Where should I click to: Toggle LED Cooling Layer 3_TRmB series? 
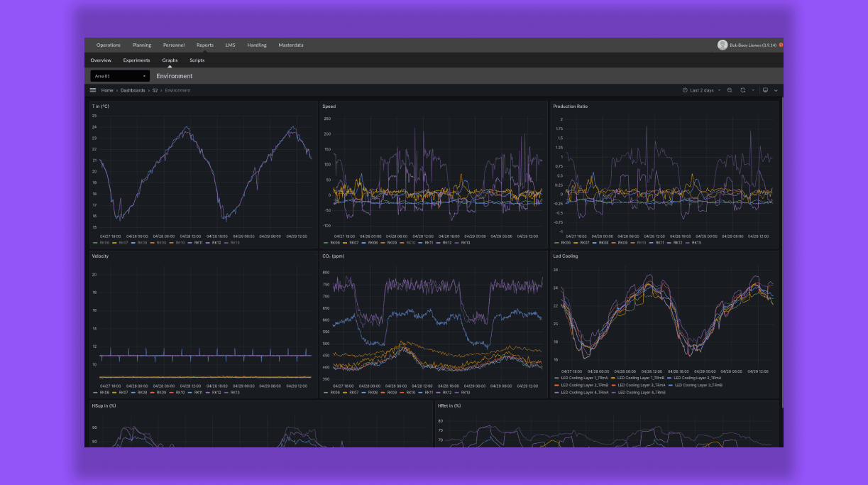coord(698,385)
